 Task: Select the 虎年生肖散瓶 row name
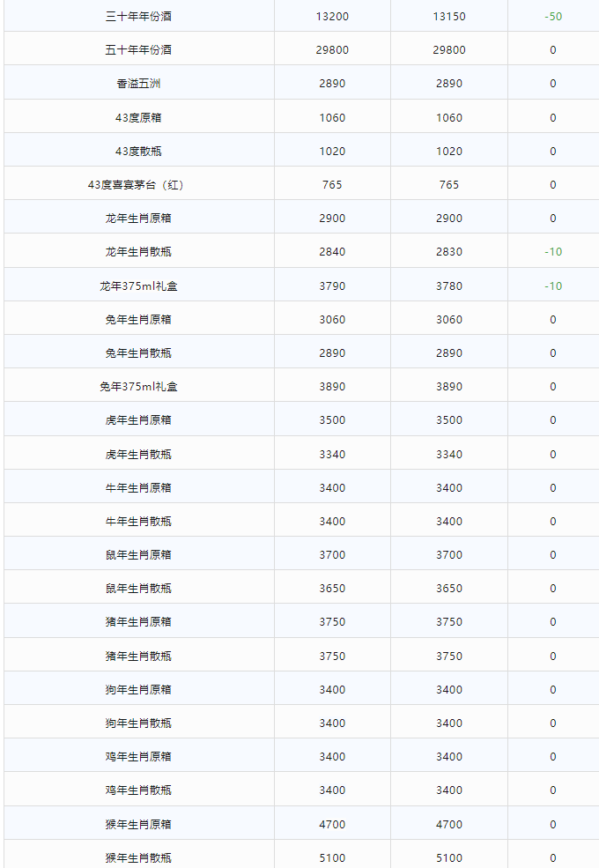tap(138, 455)
